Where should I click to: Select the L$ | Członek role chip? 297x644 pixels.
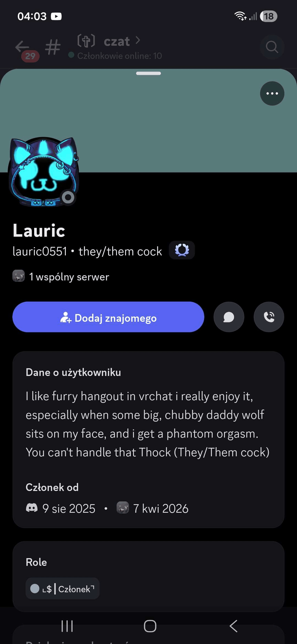(62, 588)
